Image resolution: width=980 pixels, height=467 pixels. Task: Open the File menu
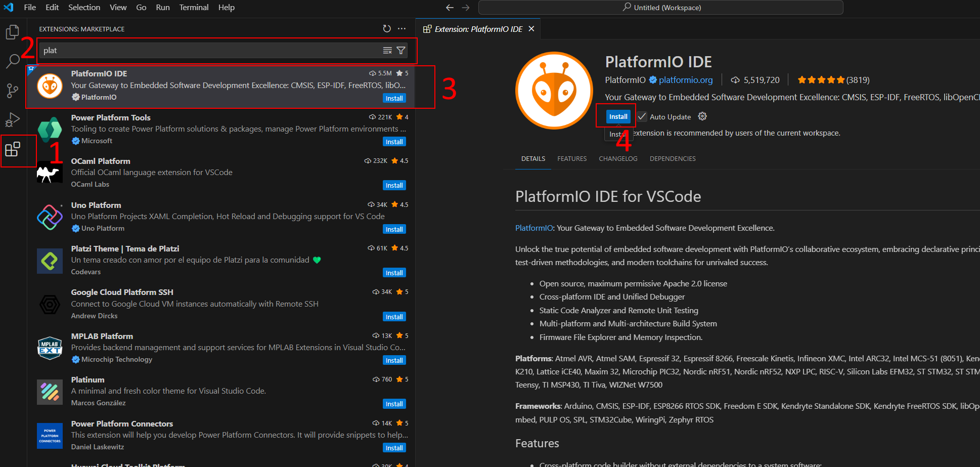(30, 8)
